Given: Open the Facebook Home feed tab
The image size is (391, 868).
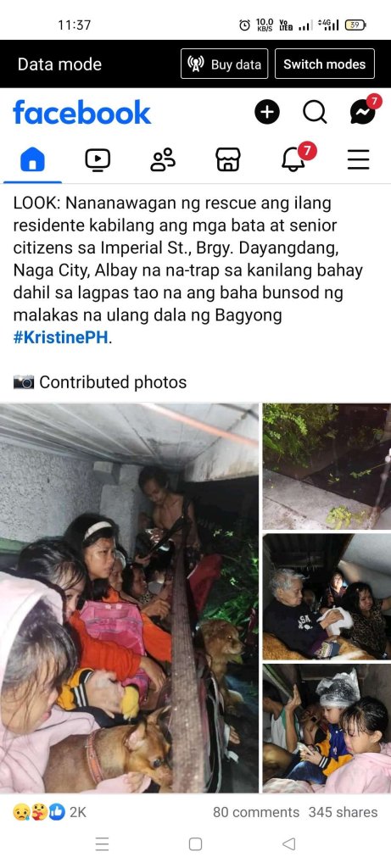Looking at the screenshot, I should point(33,160).
